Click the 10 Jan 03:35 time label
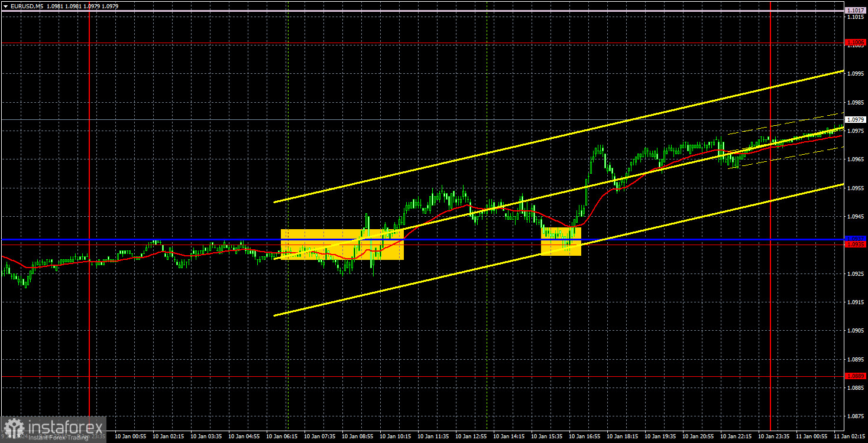868x443 pixels. (206, 437)
